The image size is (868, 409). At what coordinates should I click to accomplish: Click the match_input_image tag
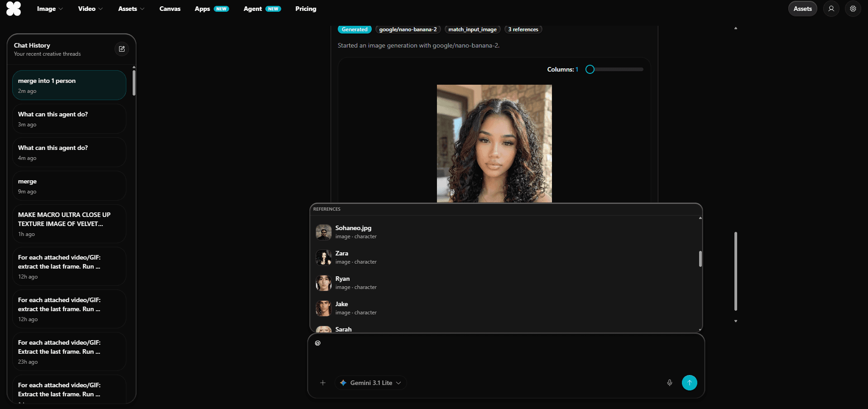(x=472, y=29)
